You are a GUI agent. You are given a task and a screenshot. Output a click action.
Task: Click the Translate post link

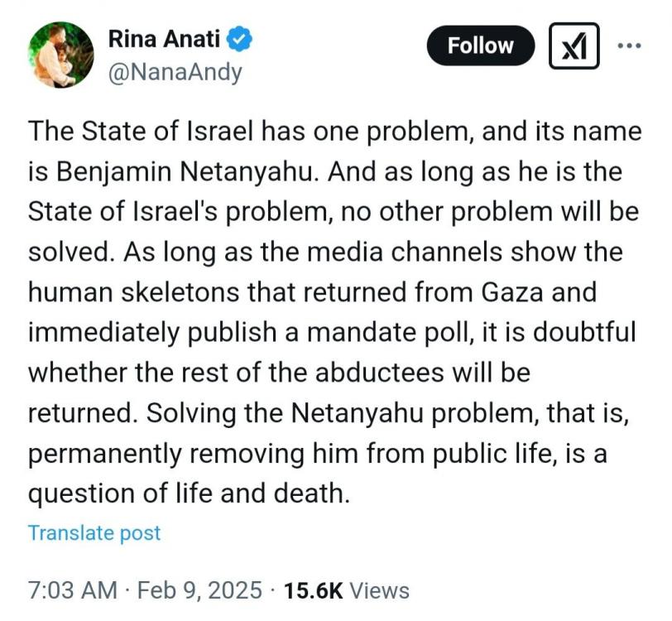point(94,533)
